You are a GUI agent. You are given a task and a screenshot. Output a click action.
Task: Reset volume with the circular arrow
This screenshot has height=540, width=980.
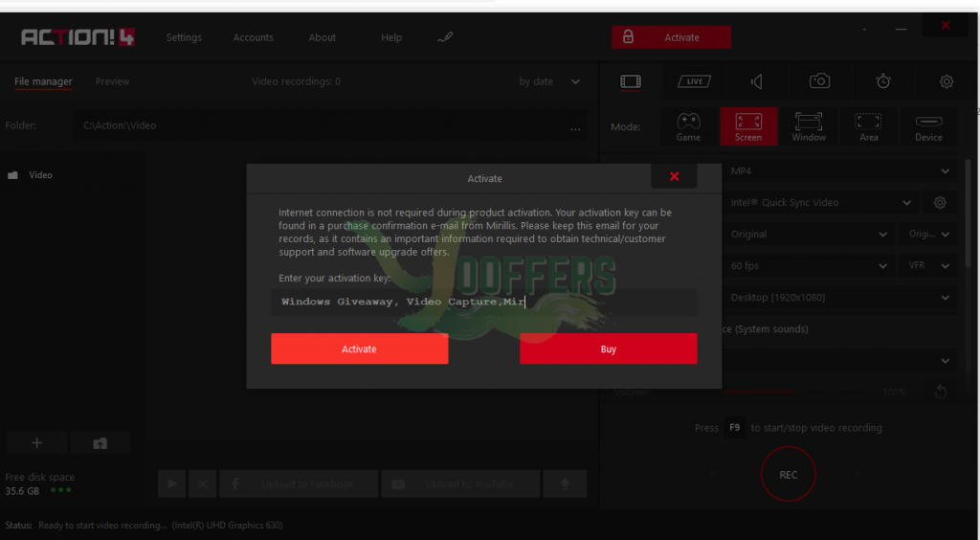click(x=940, y=392)
